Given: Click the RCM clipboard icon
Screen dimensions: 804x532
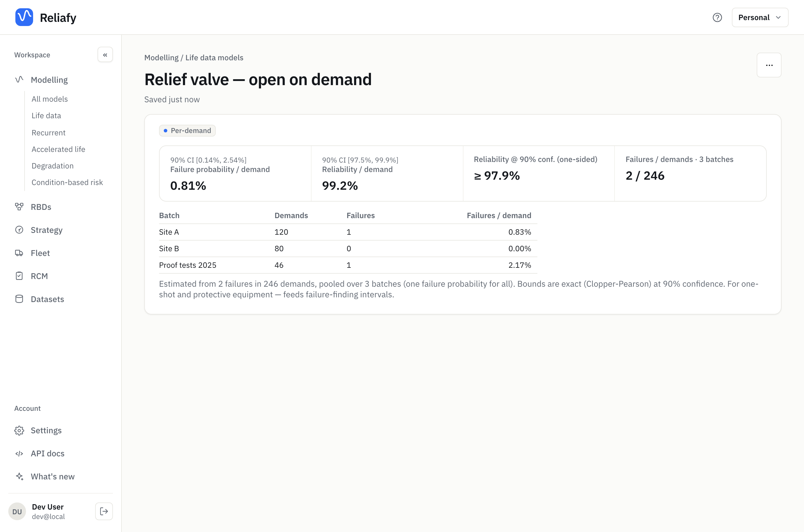Looking at the screenshot, I should (19, 276).
